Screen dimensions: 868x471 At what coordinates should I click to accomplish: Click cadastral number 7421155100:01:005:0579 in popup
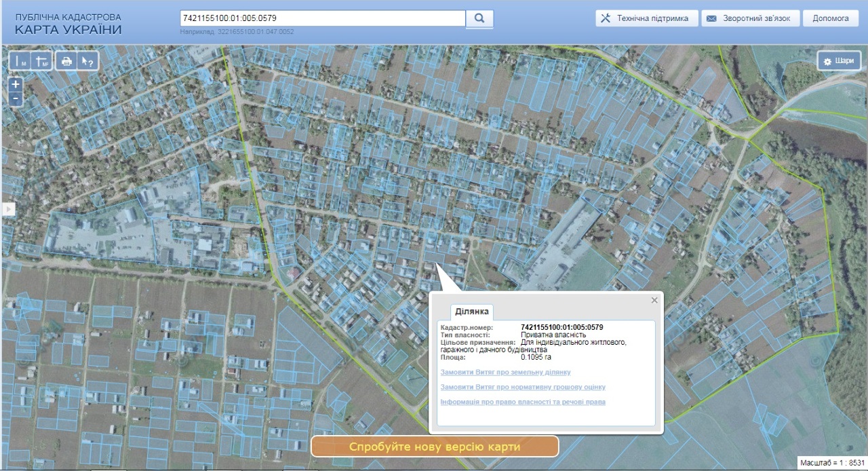pos(562,328)
